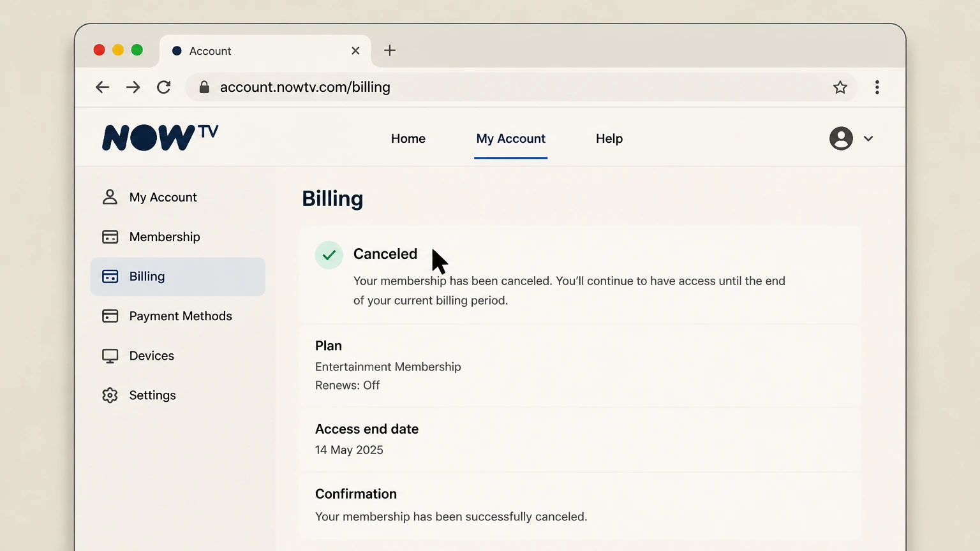Click the Billing sidebar icon
This screenshot has height=551, width=980.
tap(110, 276)
